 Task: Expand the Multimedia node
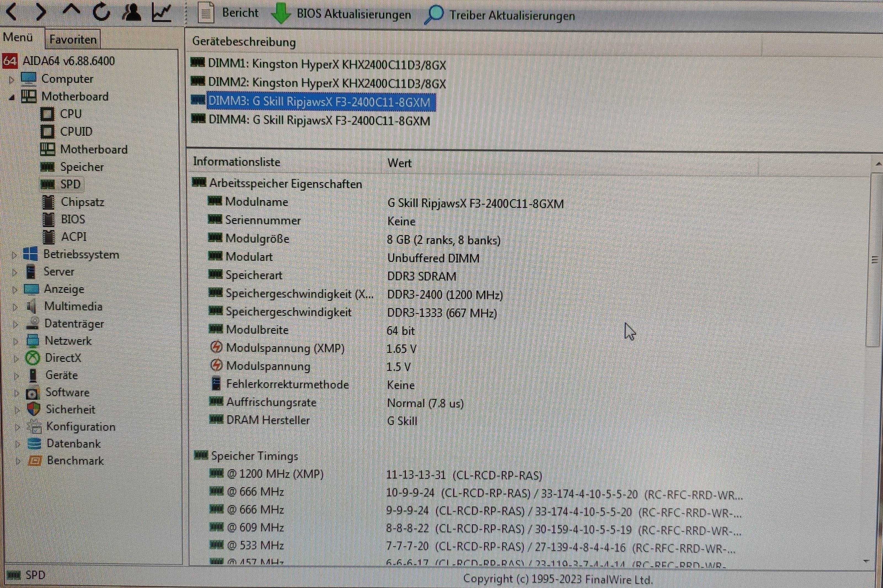(x=15, y=307)
